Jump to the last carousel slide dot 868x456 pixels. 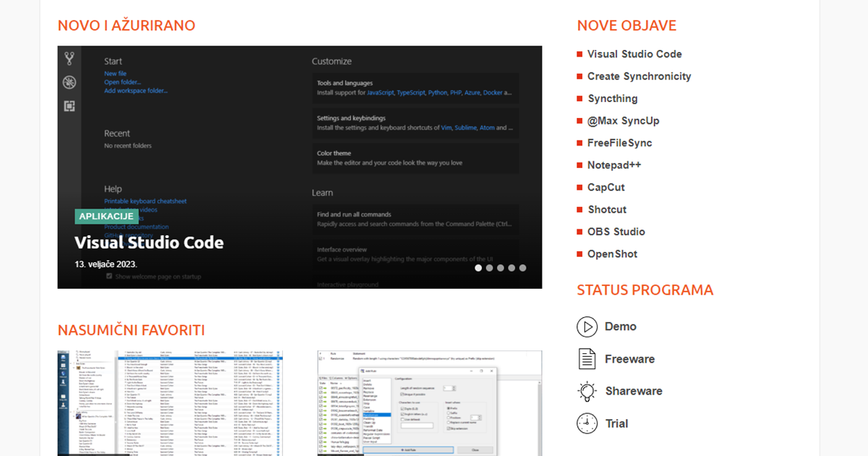(523, 268)
